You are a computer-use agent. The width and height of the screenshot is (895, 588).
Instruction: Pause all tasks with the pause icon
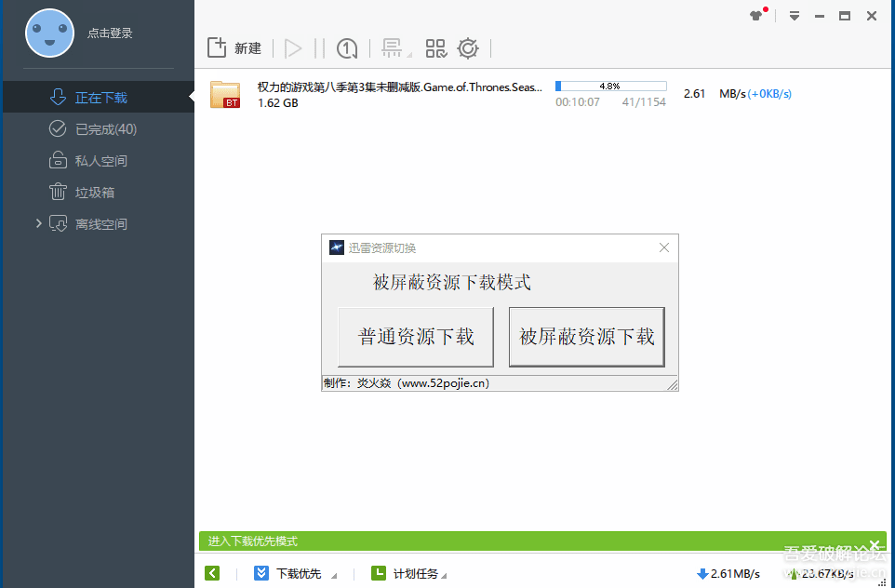coord(320,48)
